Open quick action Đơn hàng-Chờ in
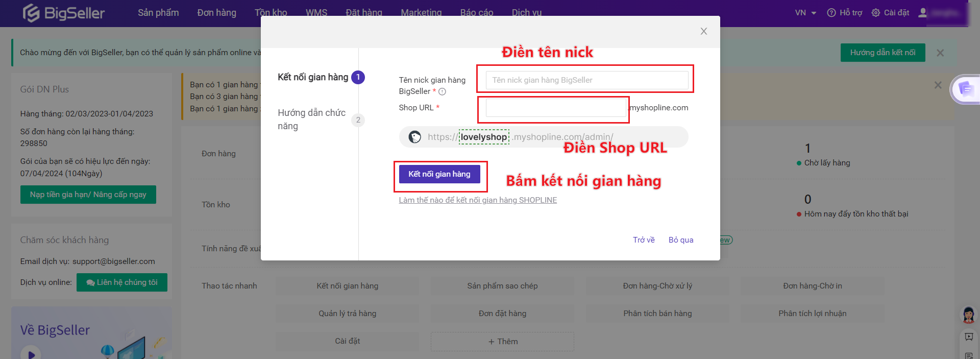 (813, 286)
